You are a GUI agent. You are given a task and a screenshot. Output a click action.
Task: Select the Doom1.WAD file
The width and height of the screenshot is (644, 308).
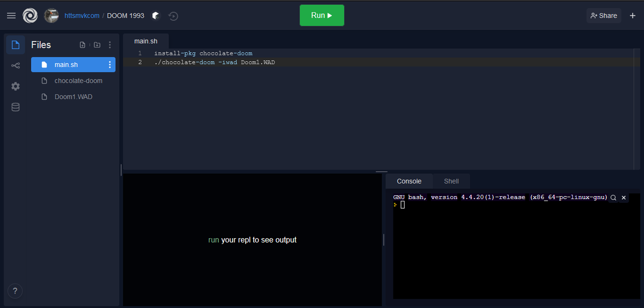click(x=73, y=97)
